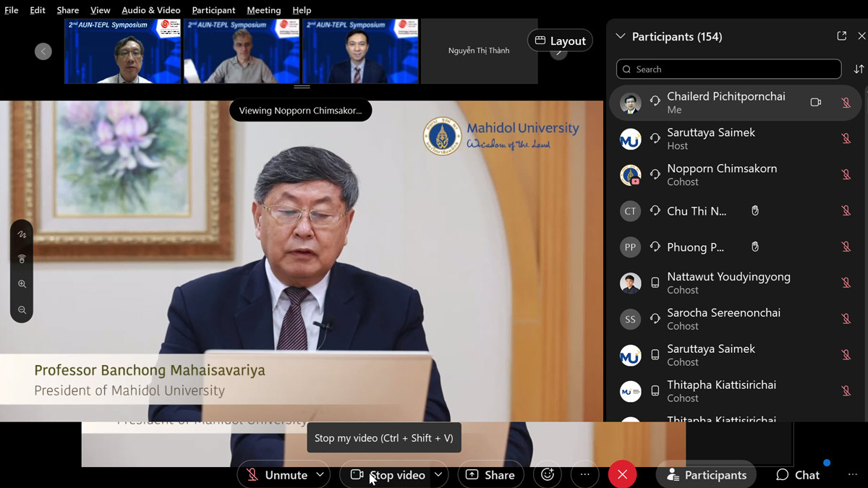Open audio options arrow beside Unmute
This screenshot has width=868, height=488.
pyautogui.click(x=320, y=475)
